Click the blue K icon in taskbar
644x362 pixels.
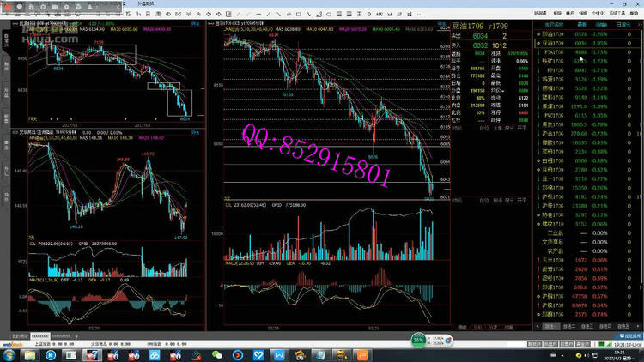[50, 353]
